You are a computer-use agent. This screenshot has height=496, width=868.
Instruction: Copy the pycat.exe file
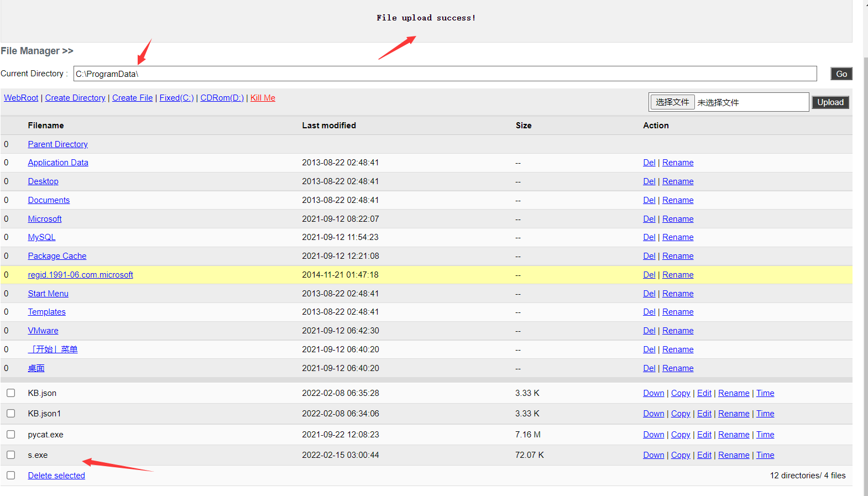click(681, 435)
